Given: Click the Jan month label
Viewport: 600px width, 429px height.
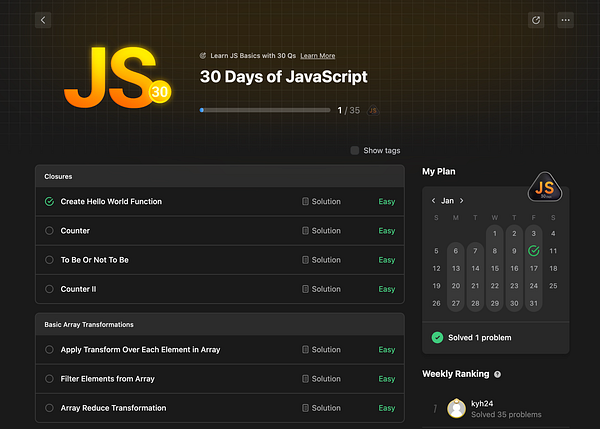Looking at the screenshot, I should click(447, 201).
